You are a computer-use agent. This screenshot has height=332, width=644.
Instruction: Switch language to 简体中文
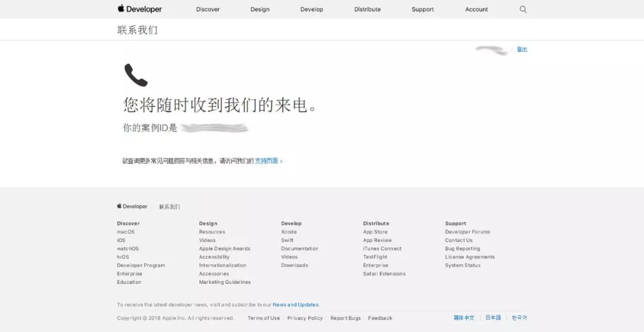464,318
